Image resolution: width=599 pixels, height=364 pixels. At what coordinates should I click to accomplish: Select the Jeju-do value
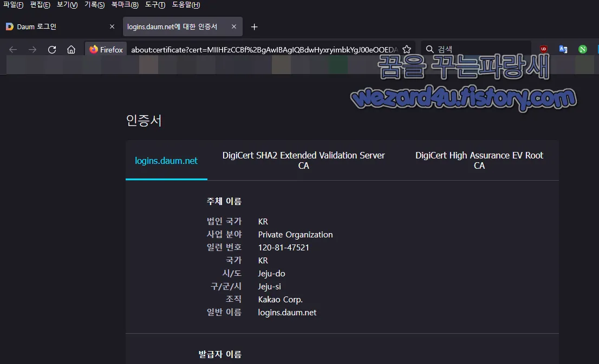pyautogui.click(x=271, y=274)
